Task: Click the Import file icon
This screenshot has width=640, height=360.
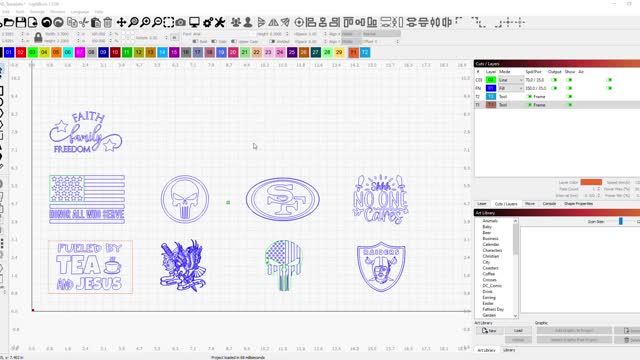Action: coord(32,22)
